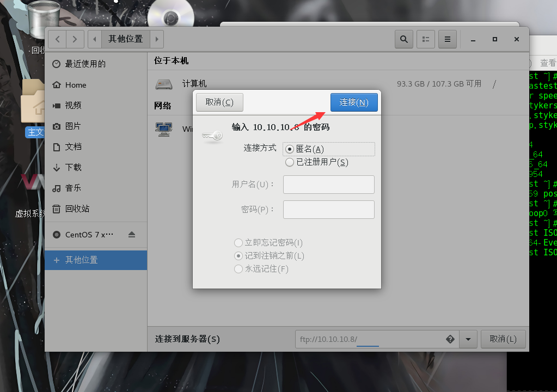557x392 pixels.
Task: Expand path bar left arrow
Action: point(95,39)
